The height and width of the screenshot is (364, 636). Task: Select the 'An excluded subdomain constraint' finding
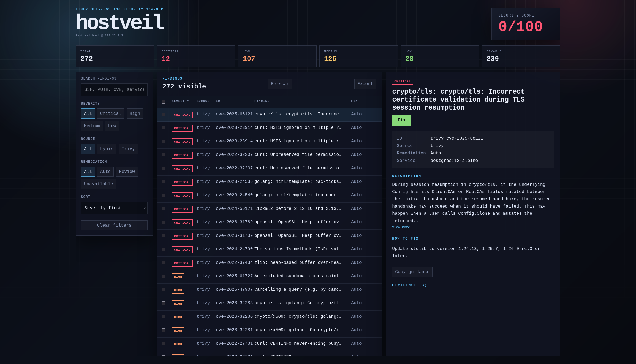tap(269, 276)
